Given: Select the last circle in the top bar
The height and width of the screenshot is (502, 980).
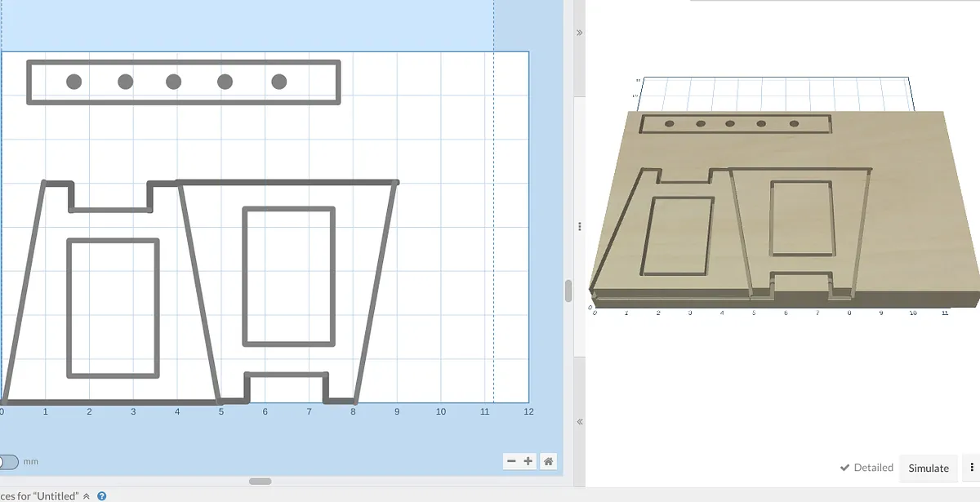Looking at the screenshot, I should (278, 82).
